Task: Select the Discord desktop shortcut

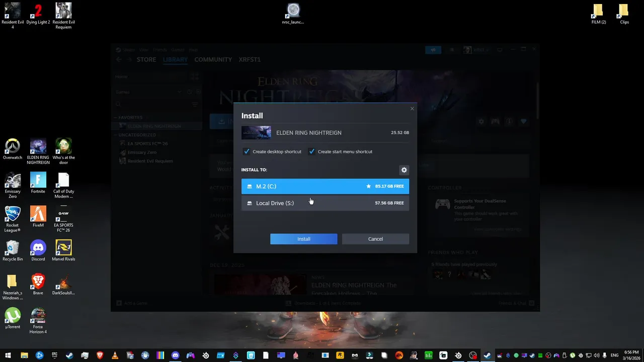Action: [x=38, y=250]
